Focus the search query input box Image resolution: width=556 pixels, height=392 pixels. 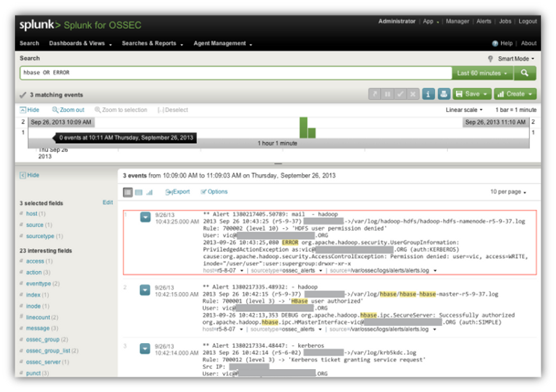pos(236,73)
